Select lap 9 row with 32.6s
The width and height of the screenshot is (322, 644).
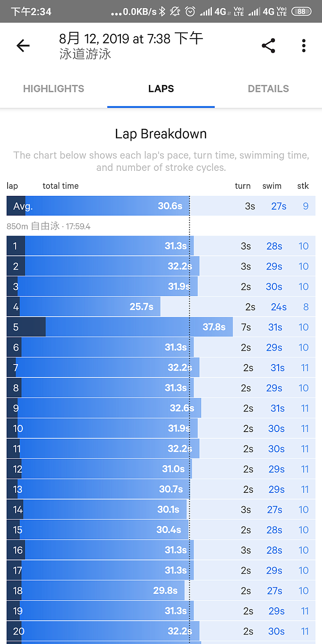(161, 408)
